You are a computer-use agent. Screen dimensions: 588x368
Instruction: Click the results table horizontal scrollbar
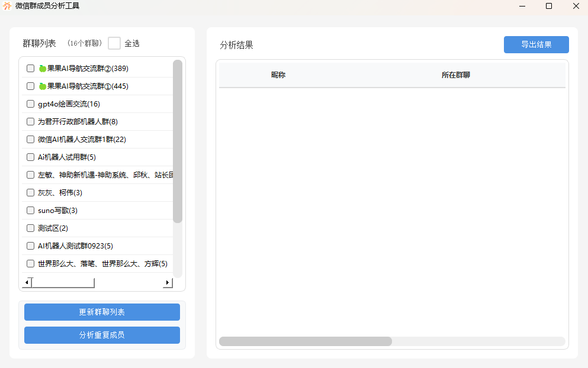[x=305, y=341]
